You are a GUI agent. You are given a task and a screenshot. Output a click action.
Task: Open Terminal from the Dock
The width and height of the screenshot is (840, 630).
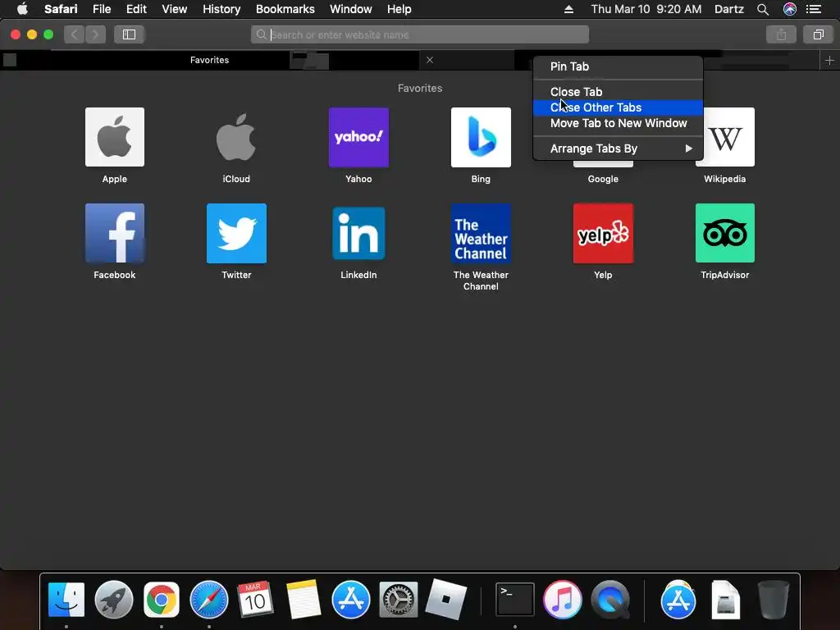click(x=515, y=600)
